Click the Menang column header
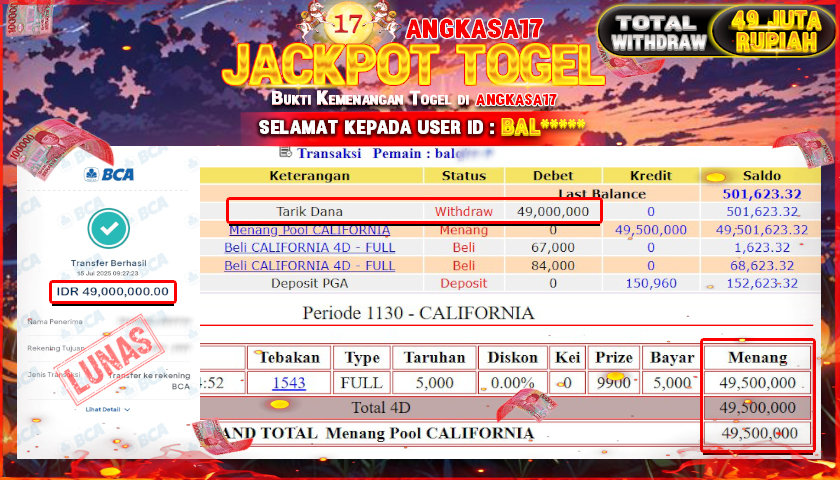Viewport: 840px width, 480px height. (758, 357)
